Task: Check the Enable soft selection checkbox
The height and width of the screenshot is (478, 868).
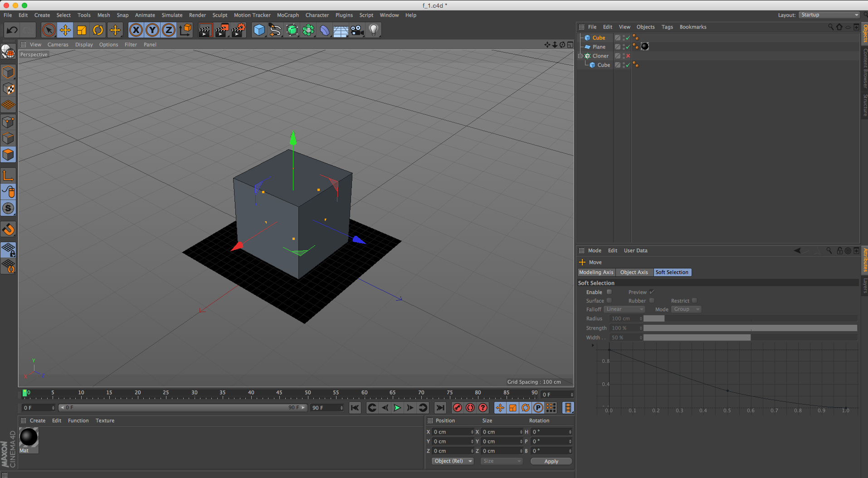Action: (x=610, y=292)
